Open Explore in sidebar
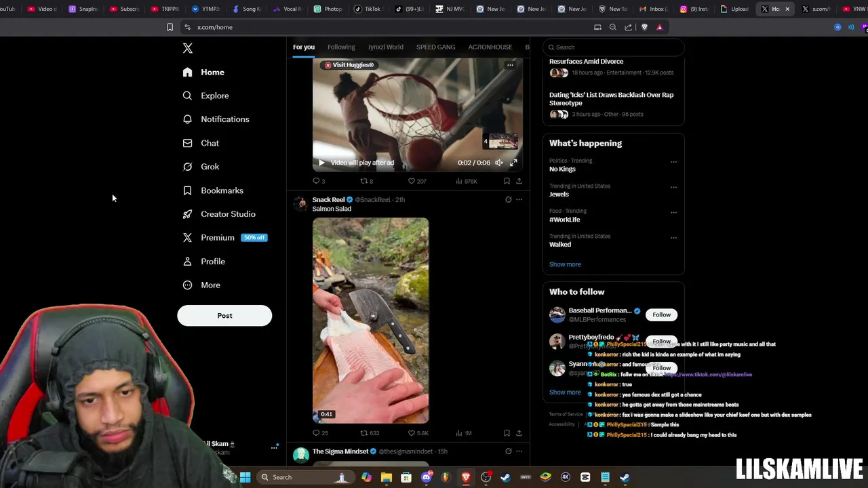Image resolution: width=868 pixels, height=488 pixels. (205, 96)
